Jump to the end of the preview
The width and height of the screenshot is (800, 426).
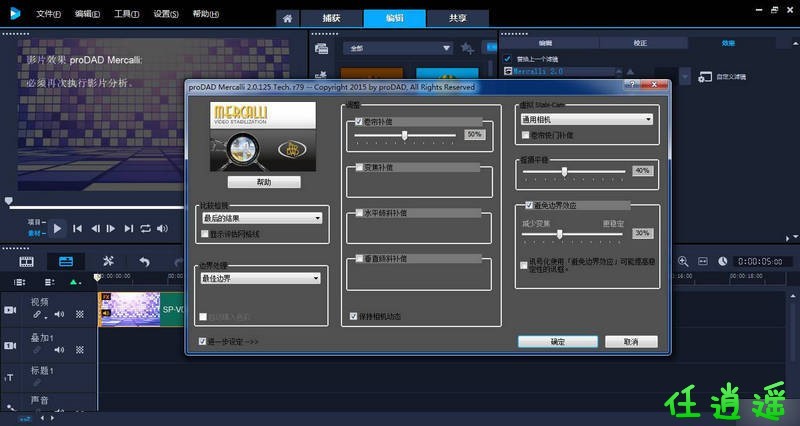[129, 229]
